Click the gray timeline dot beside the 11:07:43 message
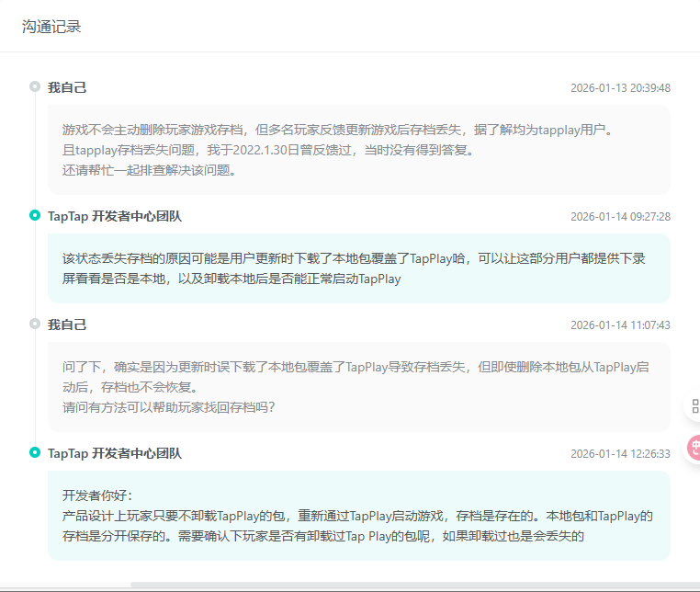 click(x=35, y=324)
